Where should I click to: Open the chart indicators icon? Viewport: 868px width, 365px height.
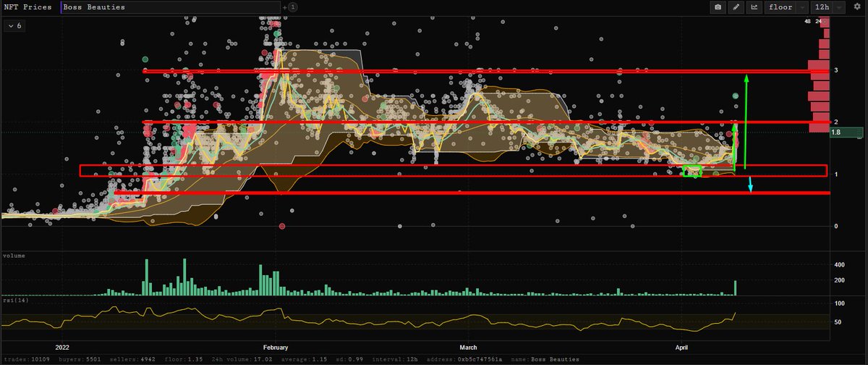pos(755,7)
